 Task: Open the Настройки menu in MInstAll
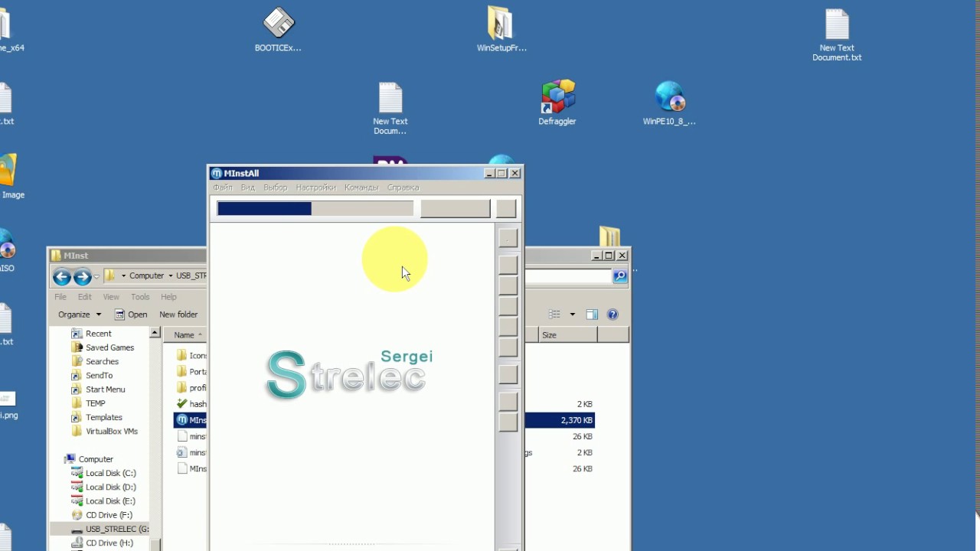point(315,187)
